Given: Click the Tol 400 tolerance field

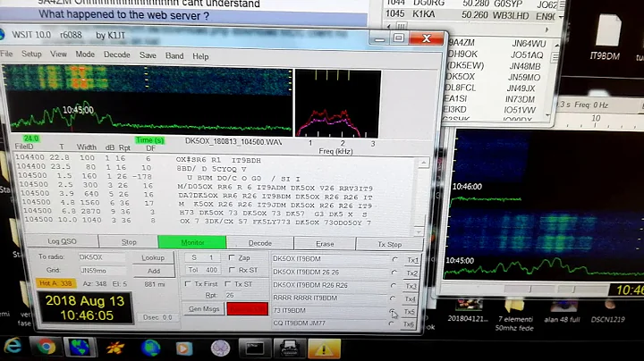Looking at the screenshot, I should pyautogui.click(x=203, y=270).
